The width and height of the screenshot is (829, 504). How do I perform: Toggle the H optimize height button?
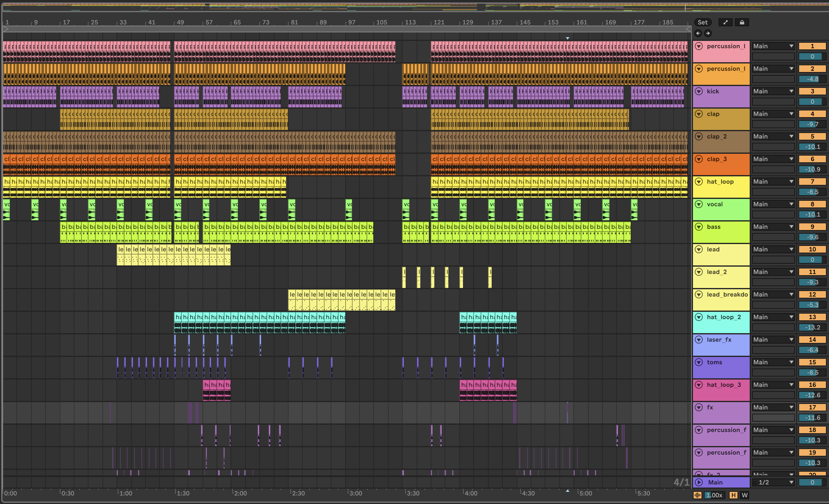(734, 495)
